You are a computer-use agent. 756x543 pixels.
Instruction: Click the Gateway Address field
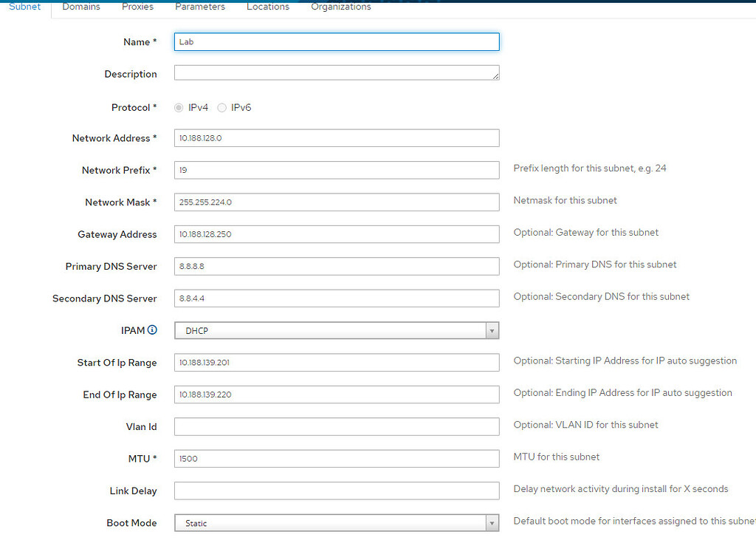coord(336,234)
